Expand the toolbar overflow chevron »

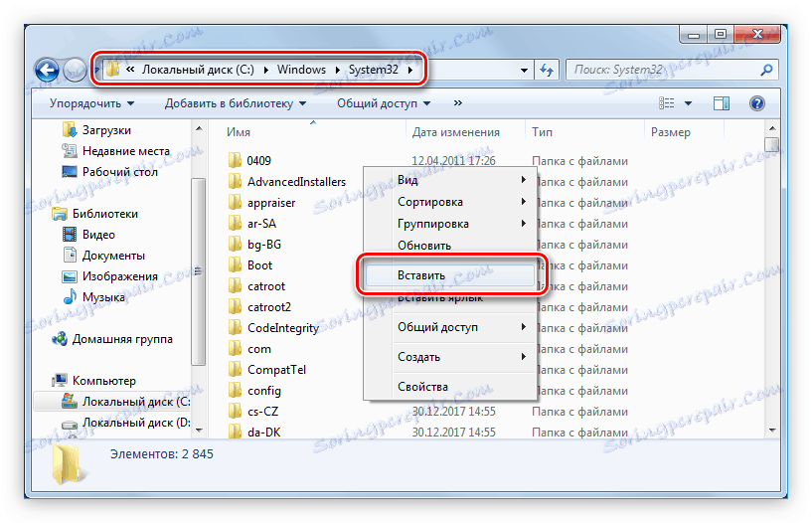click(x=458, y=103)
